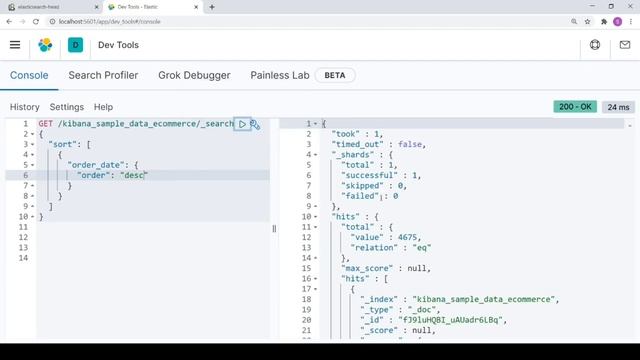
Task: Click the "timed_out" : false line
Action: click(x=378, y=144)
